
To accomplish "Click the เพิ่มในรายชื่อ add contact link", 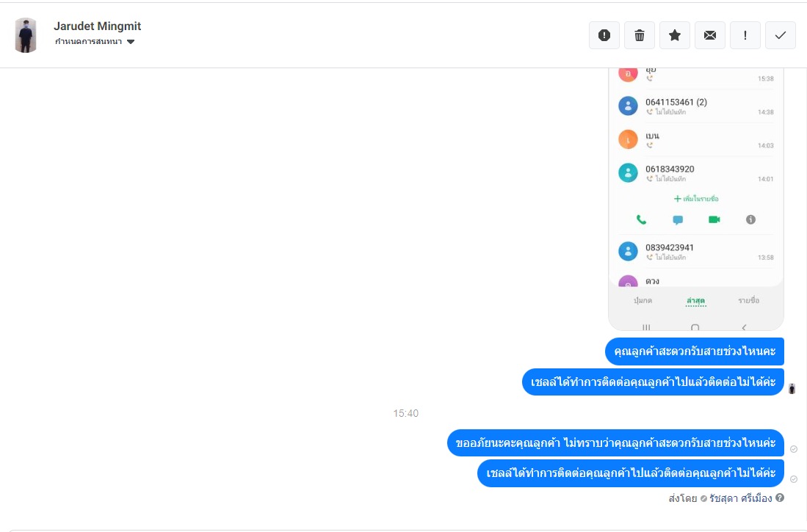I will tap(696, 199).
